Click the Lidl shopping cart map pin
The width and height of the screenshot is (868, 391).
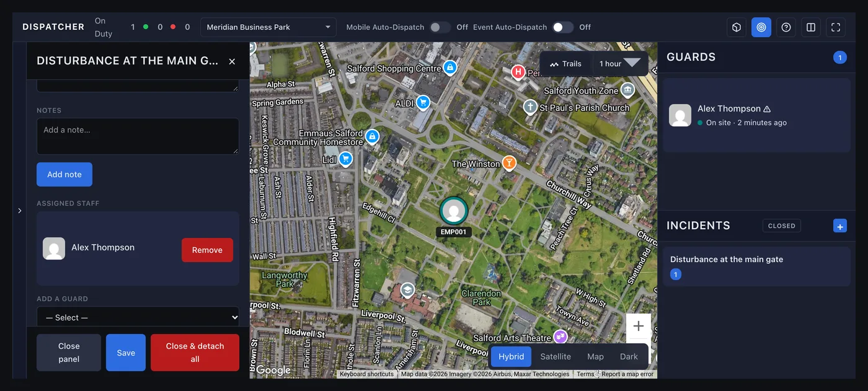(x=345, y=160)
